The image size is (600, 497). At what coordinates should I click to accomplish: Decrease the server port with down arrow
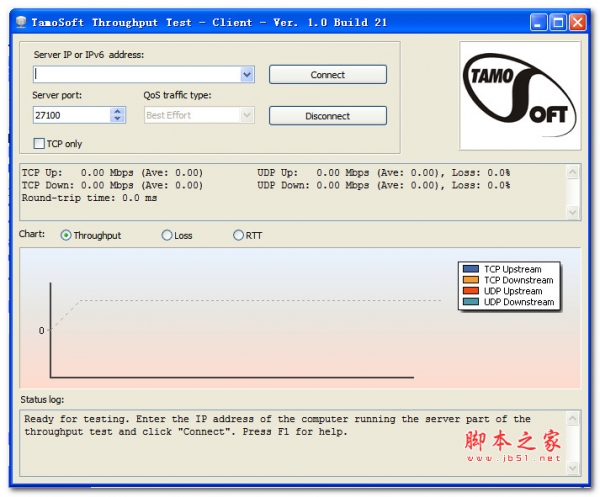tap(117, 119)
